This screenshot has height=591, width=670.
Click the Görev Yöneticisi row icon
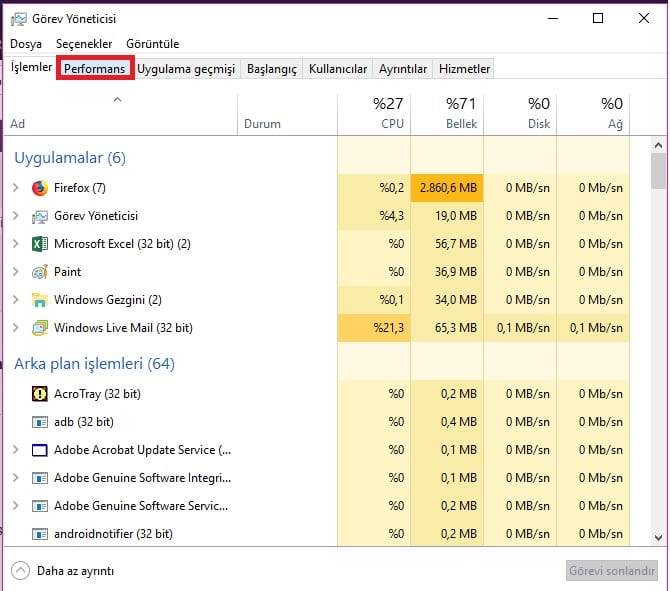tap(40, 216)
